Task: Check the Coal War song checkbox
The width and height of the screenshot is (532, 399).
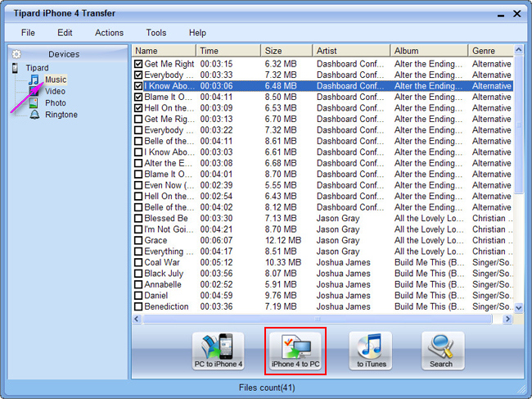Action: (x=138, y=262)
